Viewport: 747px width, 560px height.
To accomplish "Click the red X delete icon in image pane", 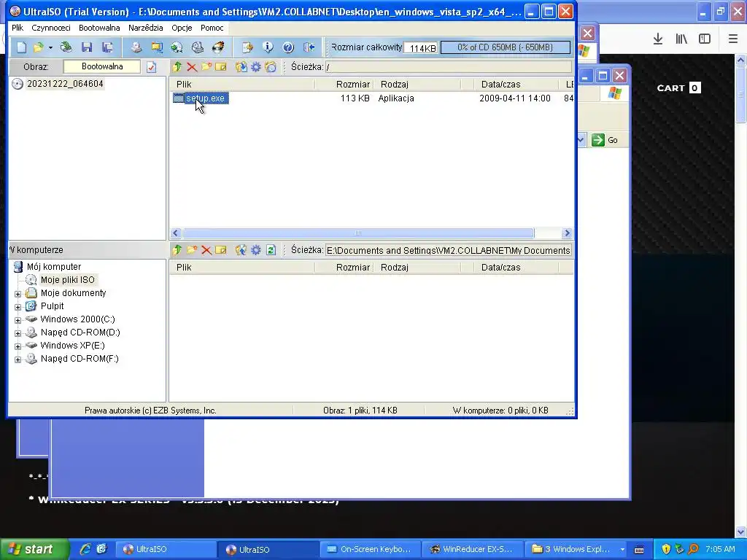I will (192, 66).
